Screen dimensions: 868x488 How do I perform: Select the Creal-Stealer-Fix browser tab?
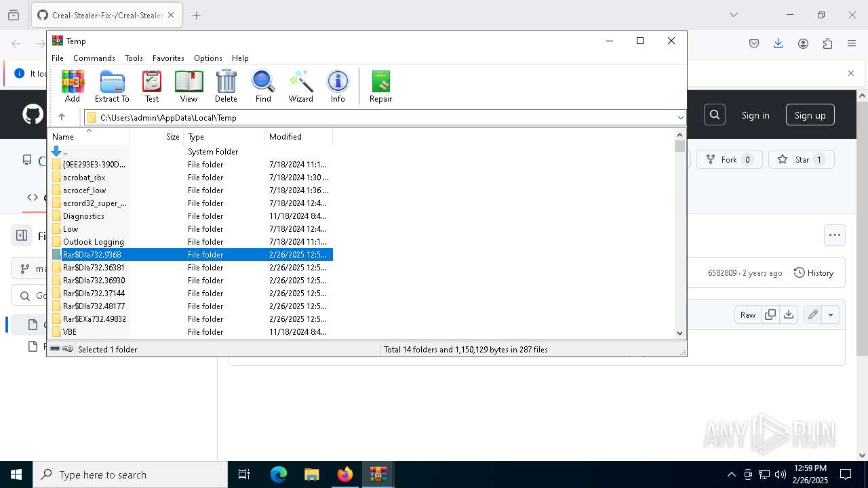click(x=106, y=15)
